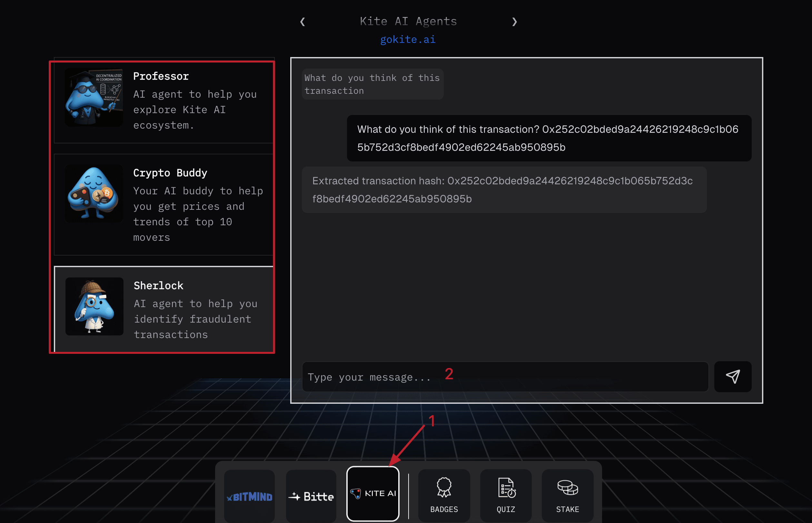Use the suggested prompt 'What do you think of this transaction'
This screenshot has width=812, height=523.
[x=372, y=84]
